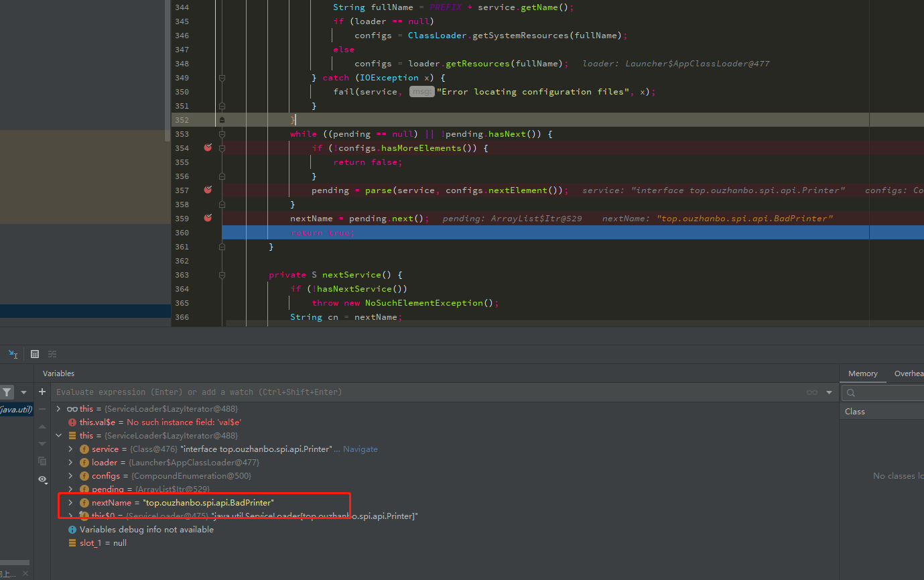
Task: Click the duplicate watch copy icon
Action: (x=42, y=461)
